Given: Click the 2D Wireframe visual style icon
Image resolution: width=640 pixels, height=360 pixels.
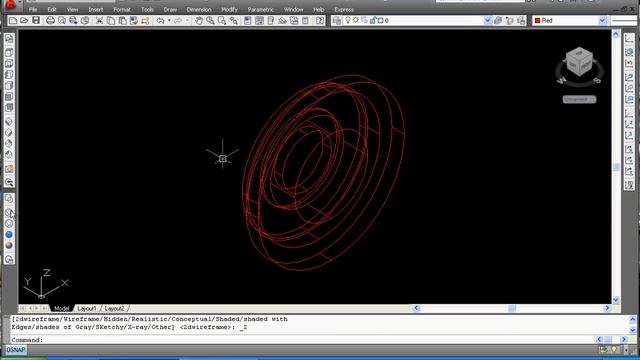Looking at the screenshot, I should [x=9, y=199].
